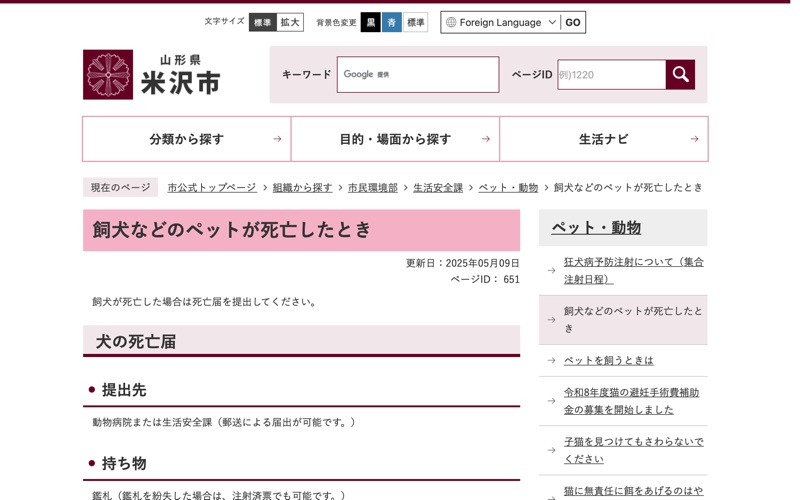This screenshot has width=800, height=500.
Task: Reset background color to 標準
Action: 415,22
